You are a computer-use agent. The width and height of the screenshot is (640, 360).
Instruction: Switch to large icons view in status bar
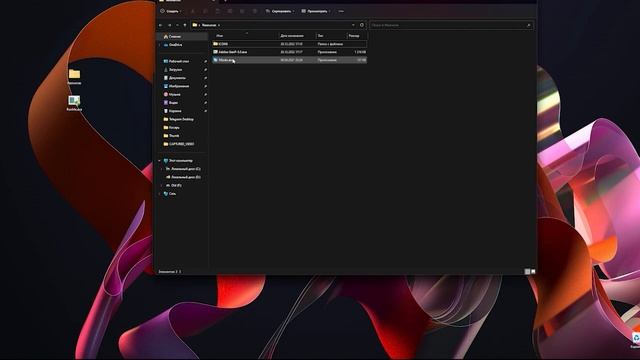533,271
